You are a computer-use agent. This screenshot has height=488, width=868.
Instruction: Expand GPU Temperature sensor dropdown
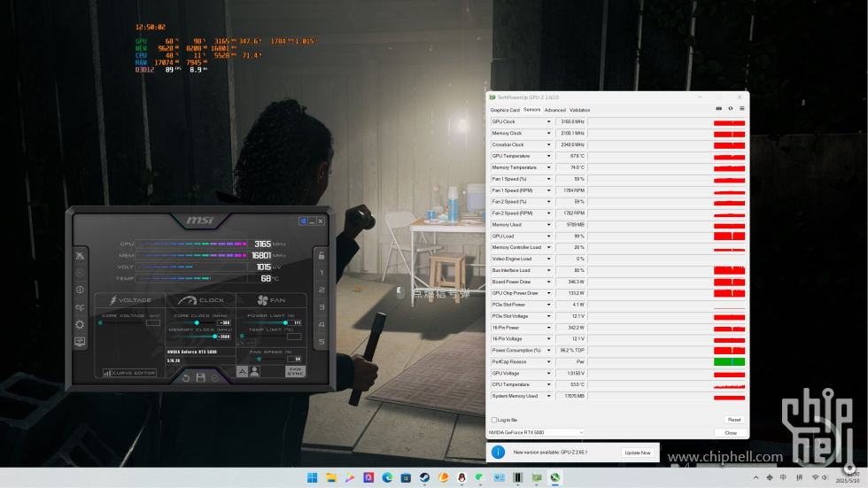coord(548,156)
